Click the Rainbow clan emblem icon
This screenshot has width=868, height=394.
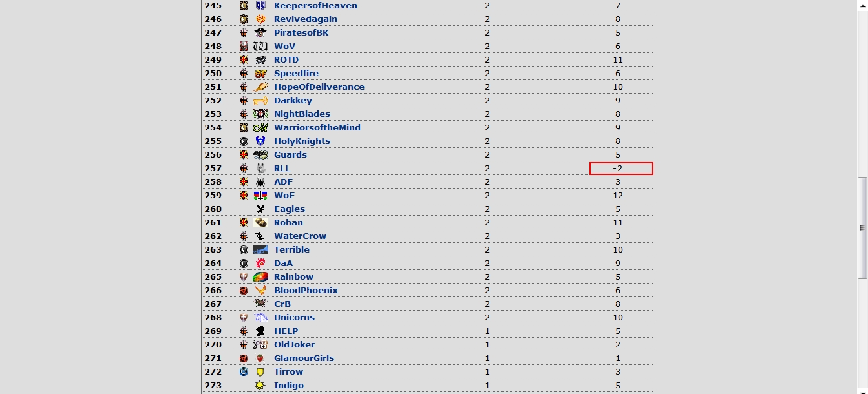260,277
